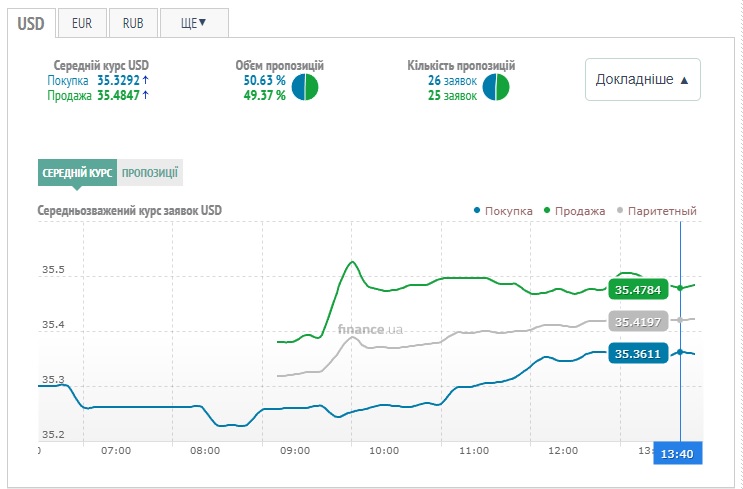Screen dimensions: 743x489
Task: Select the СЕРЕДНІЙ КУРС view
Action: [x=77, y=172]
